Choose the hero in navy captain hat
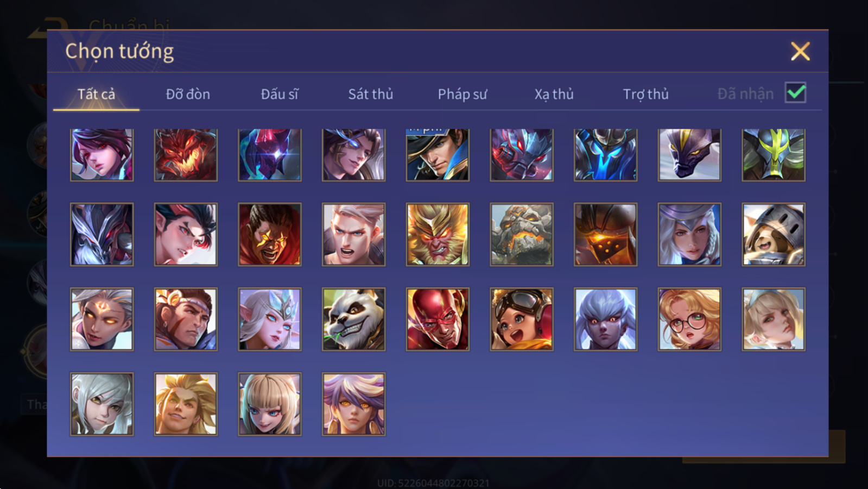868x489 pixels. [438, 155]
